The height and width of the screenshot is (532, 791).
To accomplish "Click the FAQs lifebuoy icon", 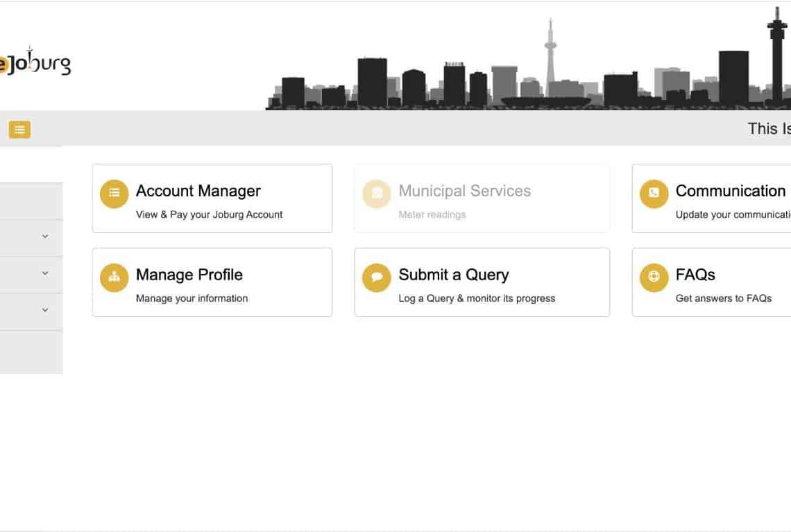I will [x=654, y=278].
